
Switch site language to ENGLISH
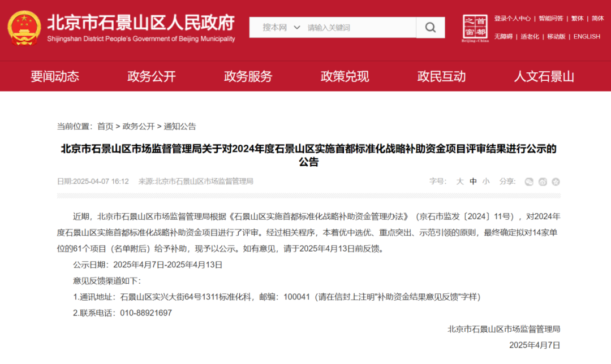click(x=587, y=36)
